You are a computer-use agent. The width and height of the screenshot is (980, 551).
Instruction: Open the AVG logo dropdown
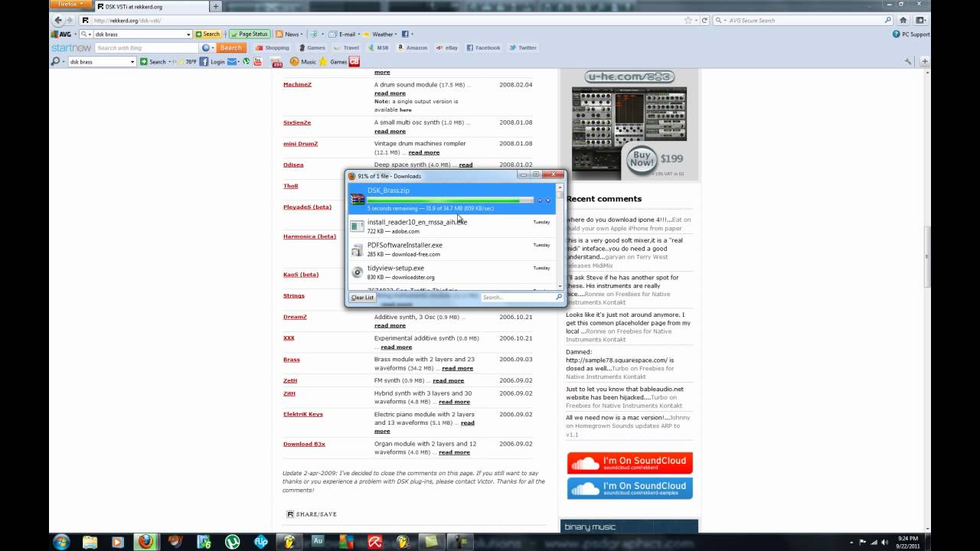[64, 34]
